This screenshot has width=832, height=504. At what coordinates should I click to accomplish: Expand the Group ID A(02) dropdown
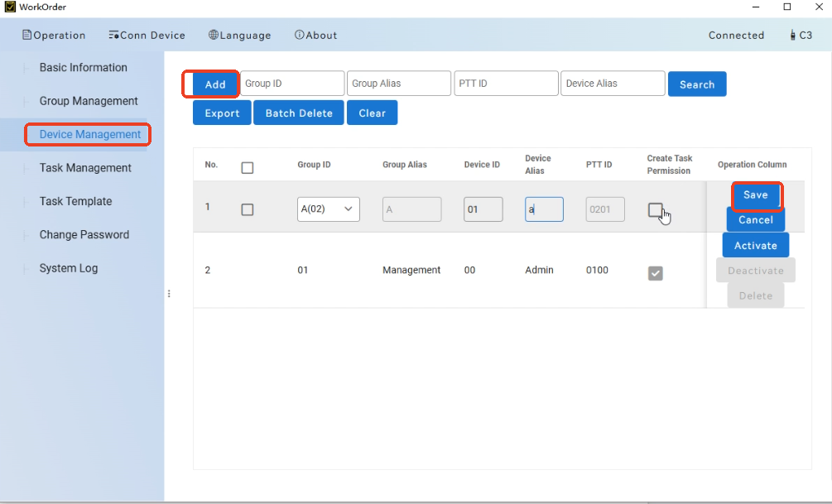(329, 209)
